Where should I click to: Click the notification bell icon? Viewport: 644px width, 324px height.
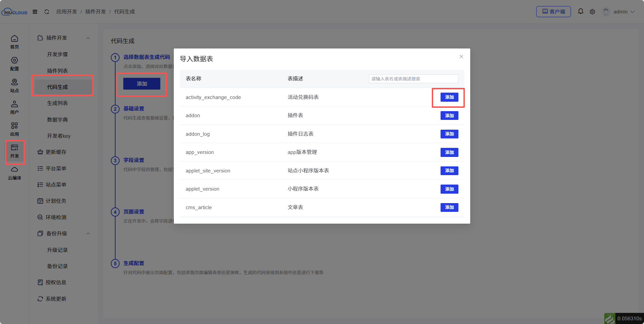click(580, 11)
